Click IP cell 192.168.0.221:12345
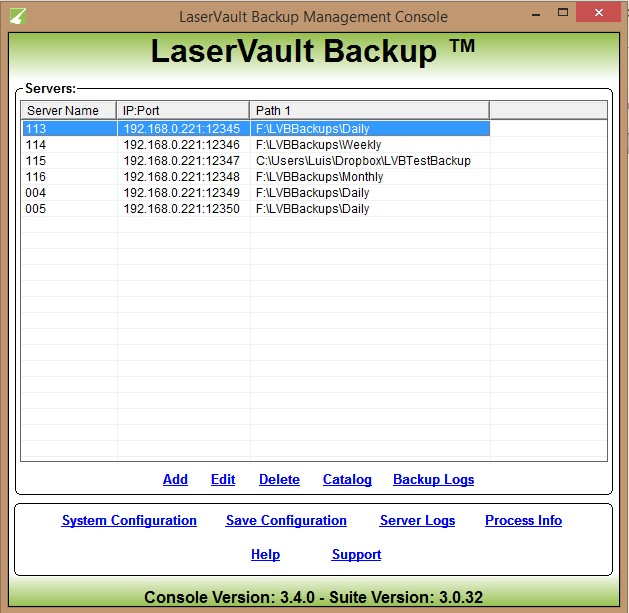Viewport: 629px width, 613px height. (182, 129)
